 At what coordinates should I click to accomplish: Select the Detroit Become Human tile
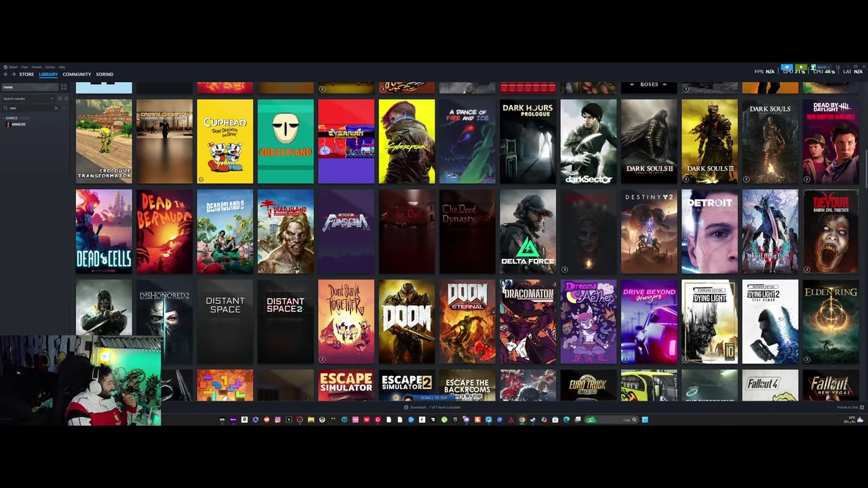pyautogui.click(x=710, y=232)
